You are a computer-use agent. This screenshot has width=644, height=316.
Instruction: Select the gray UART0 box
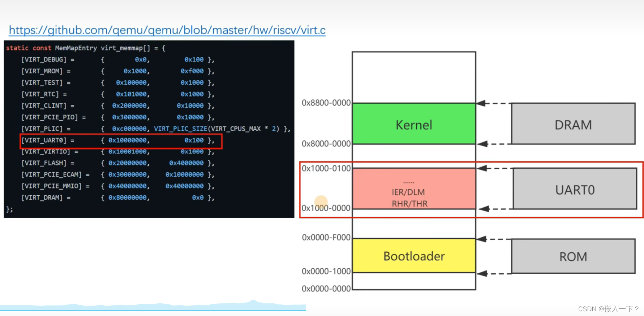(x=575, y=189)
